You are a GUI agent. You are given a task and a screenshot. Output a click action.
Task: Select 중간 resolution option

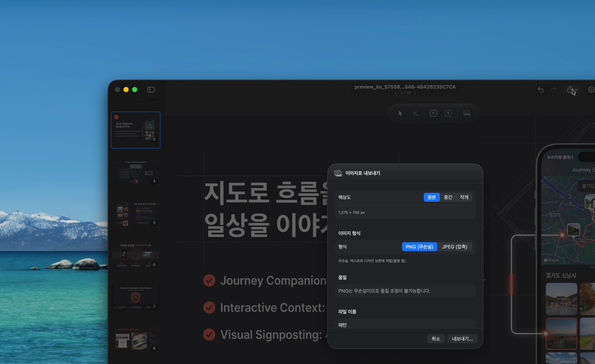pyautogui.click(x=448, y=197)
